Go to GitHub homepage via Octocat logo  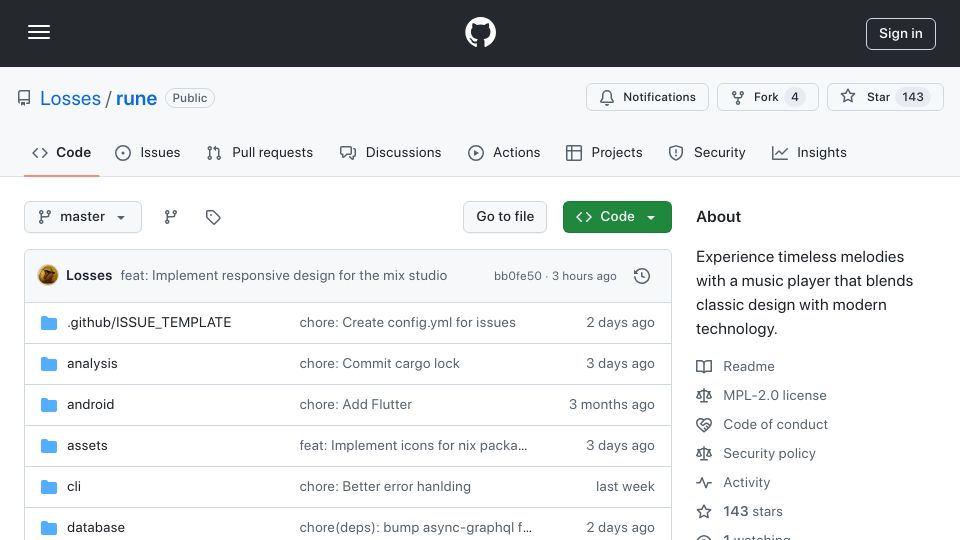point(480,32)
